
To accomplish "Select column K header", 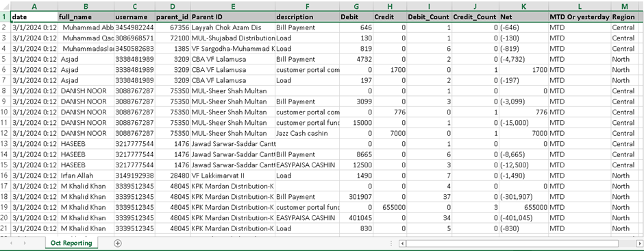I will pyautogui.click(x=523, y=6).
